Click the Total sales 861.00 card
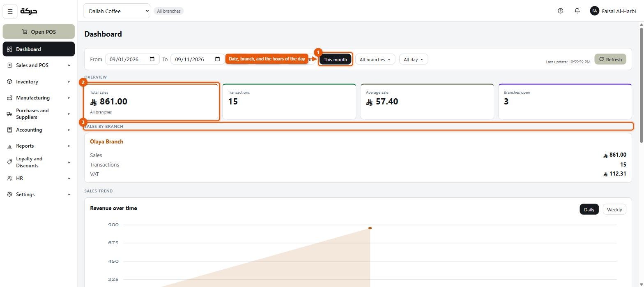 (151, 102)
